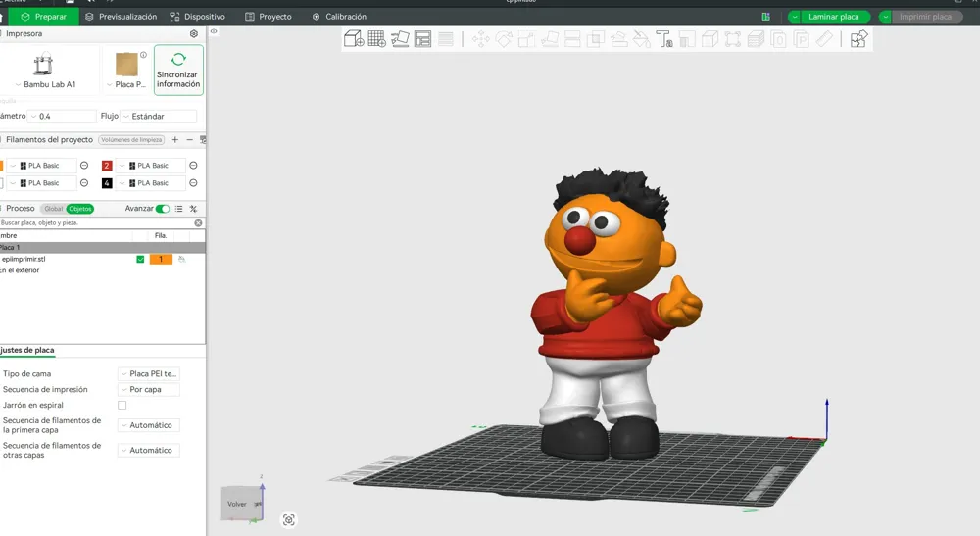Click the process settings list icon
The image size is (980, 536).
pyautogui.click(x=178, y=209)
